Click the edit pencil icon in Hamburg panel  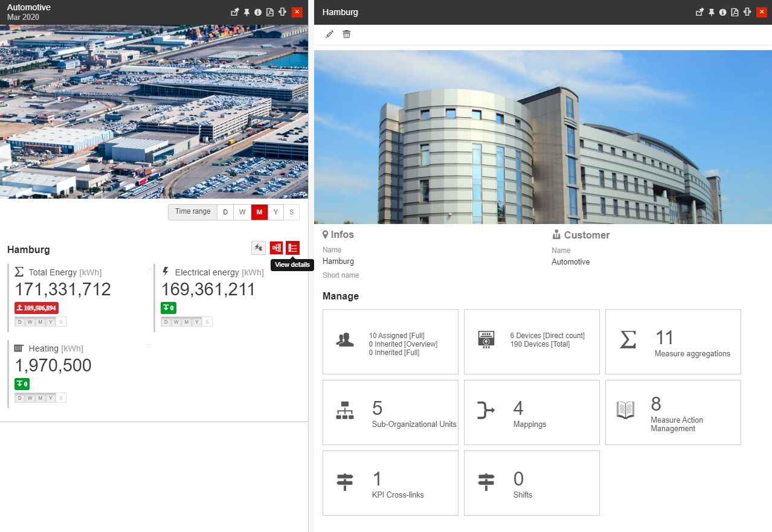(329, 34)
